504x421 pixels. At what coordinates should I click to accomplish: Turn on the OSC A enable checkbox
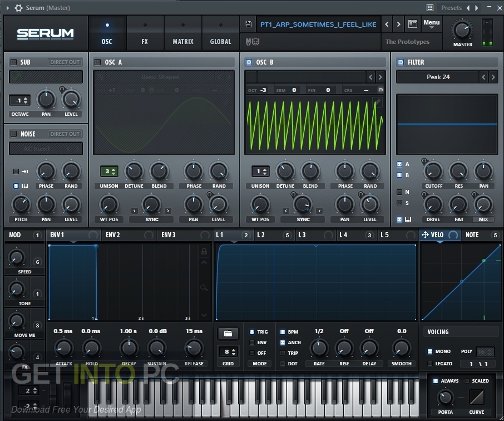[x=98, y=62]
